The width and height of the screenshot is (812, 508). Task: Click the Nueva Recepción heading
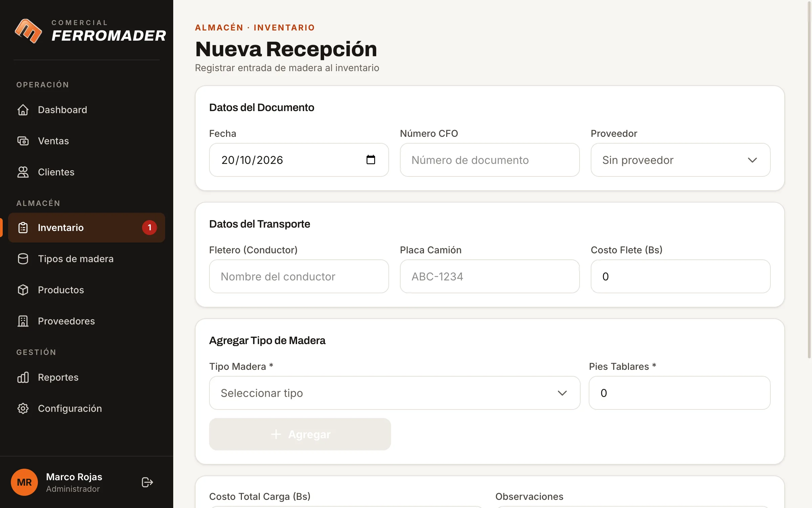coord(286,49)
